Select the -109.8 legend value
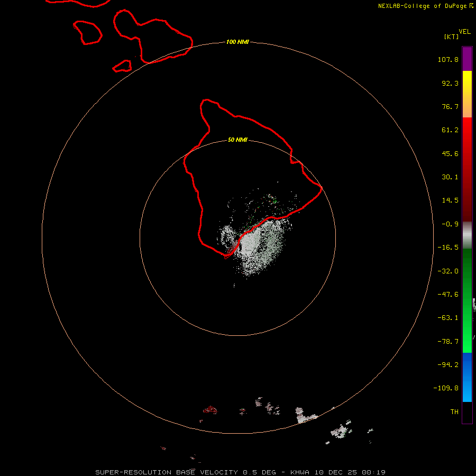Screen dimensions: 476x476 (446, 388)
